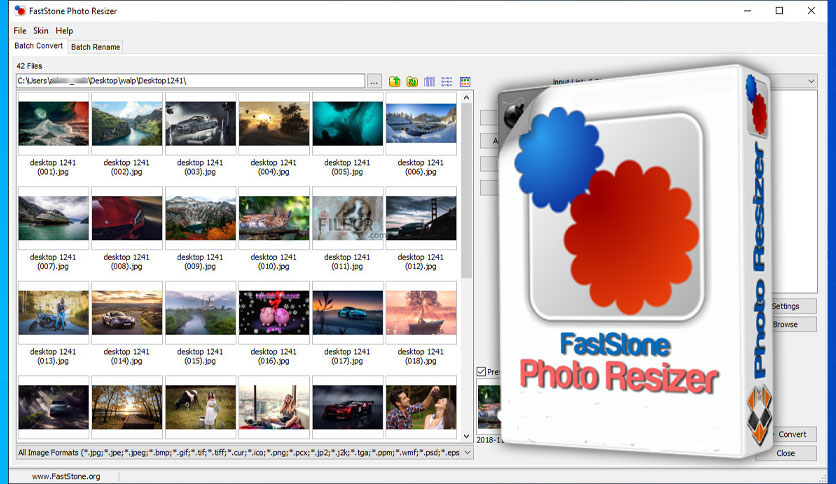Select bottom-row thumbnail of couple with grapes

pyautogui.click(x=421, y=408)
